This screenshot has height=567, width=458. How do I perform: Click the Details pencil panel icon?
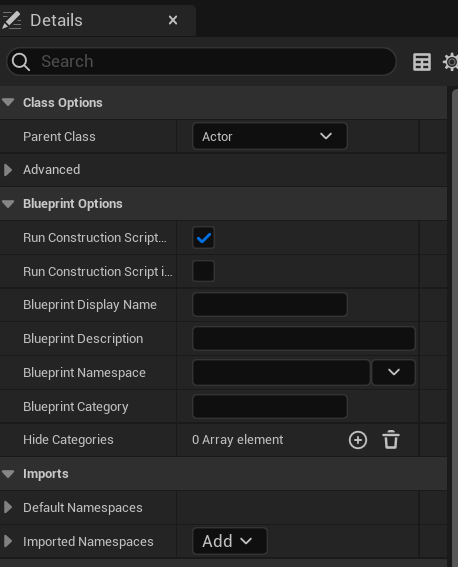[12, 20]
